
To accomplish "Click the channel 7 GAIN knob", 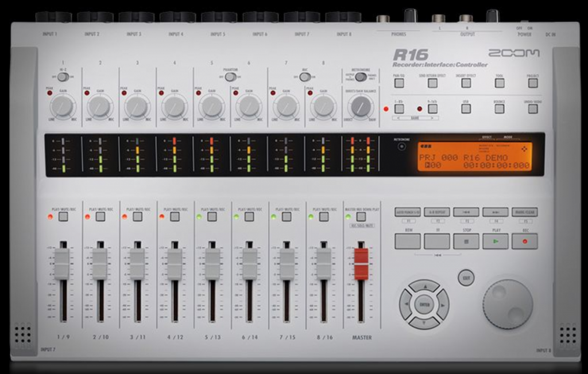I will coord(286,107).
